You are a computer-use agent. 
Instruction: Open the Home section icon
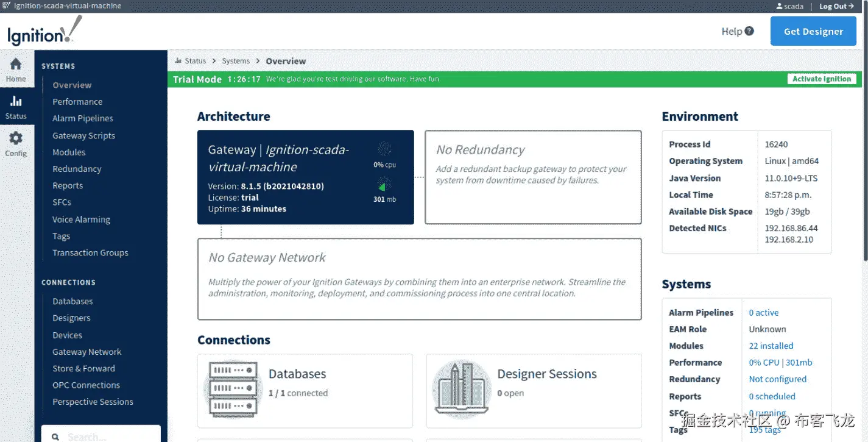[16, 64]
